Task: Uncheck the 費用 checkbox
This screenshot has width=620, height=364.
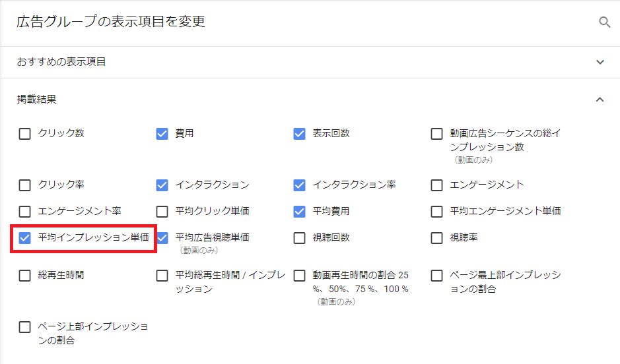Action: 162,134
